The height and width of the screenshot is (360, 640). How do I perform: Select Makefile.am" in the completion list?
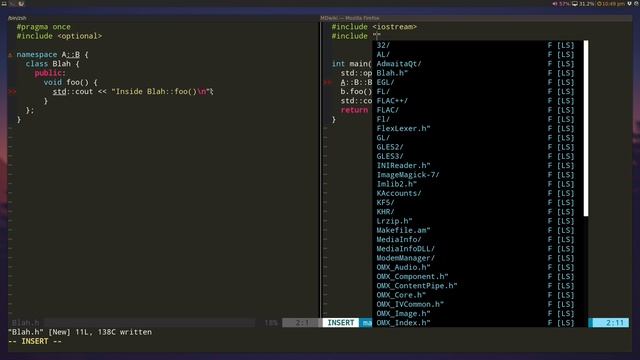click(478, 230)
